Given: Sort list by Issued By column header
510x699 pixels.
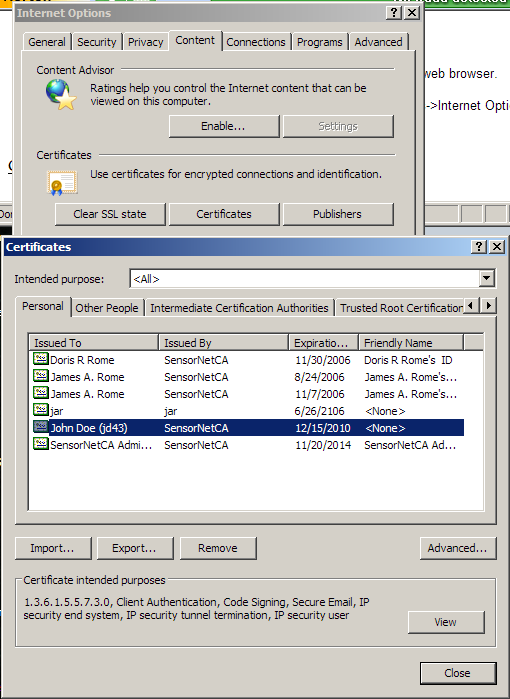Looking at the screenshot, I should coord(223,343).
